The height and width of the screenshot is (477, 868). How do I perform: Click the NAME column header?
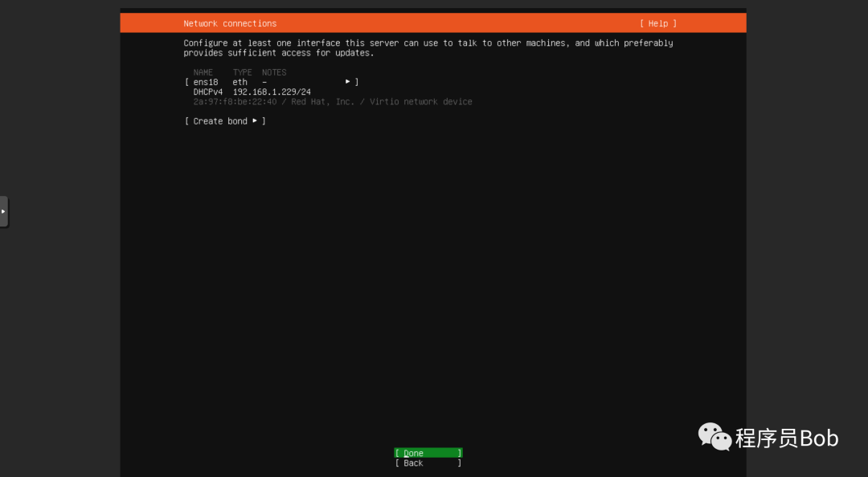click(203, 72)
